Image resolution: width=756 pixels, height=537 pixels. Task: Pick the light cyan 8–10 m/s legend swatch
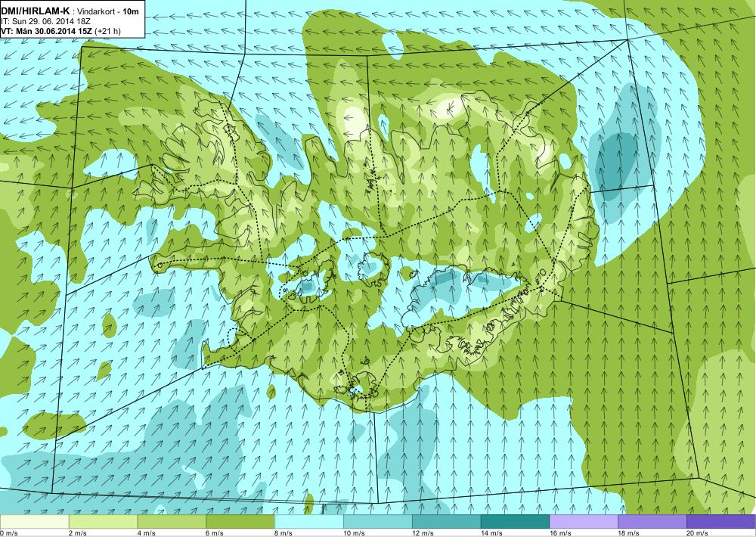pos(309,522)
